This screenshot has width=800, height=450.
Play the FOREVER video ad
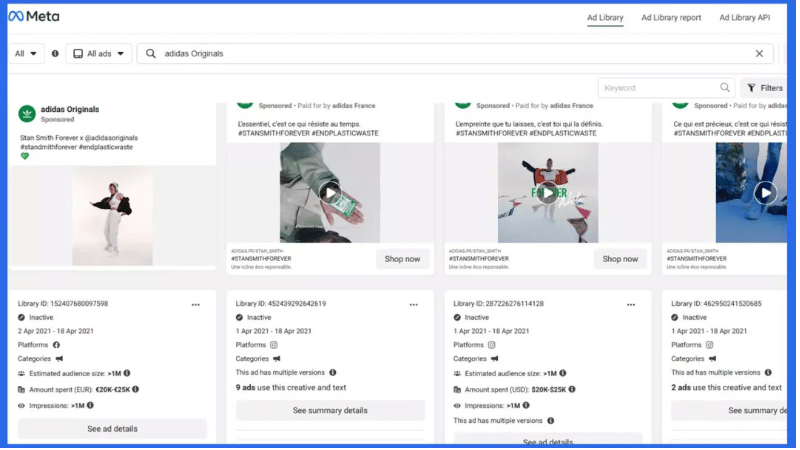[x=547, y=192]
